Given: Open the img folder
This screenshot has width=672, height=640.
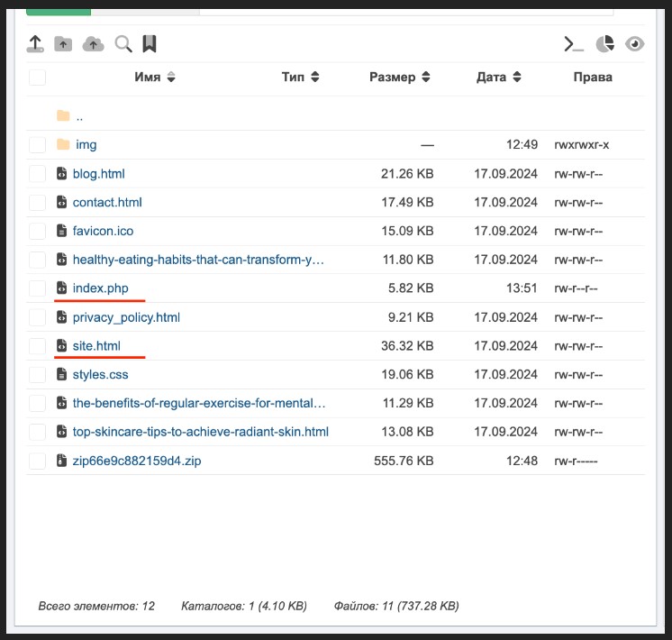Looking at the screenshot, I should (x=86, y=144).
